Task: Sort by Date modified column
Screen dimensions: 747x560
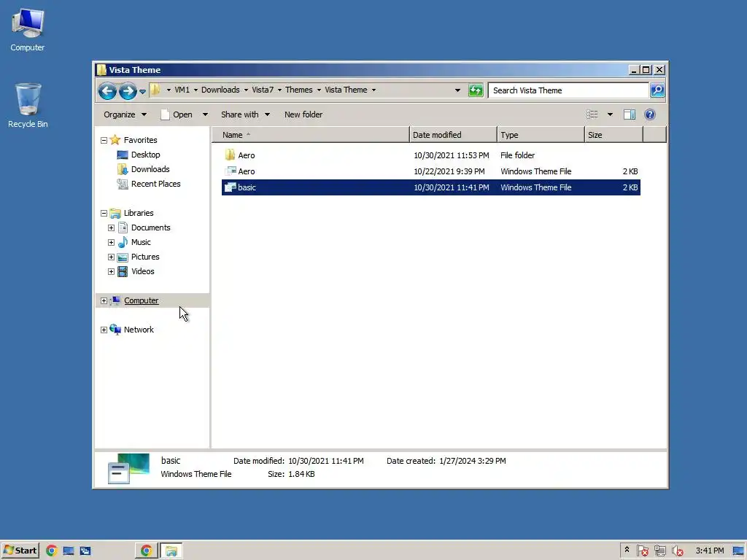Action: 453,135
